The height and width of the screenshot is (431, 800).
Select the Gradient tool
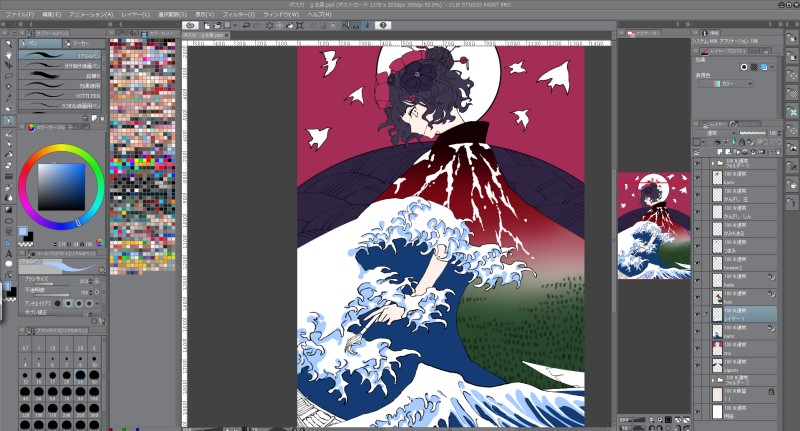tap(9, 210)
